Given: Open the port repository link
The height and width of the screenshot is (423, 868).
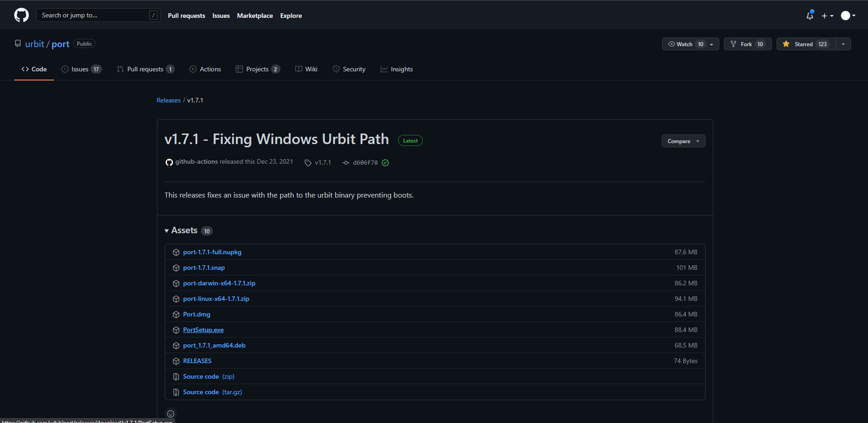Looking at the screenshot, I should click(x=60, y=44).
